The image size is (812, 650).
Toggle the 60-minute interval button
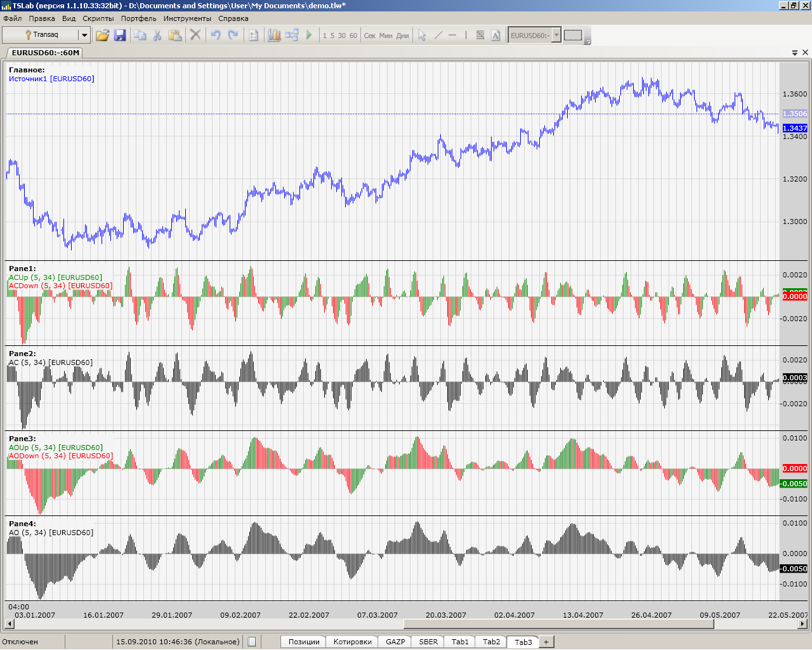pyautogui.click(x=353, y=36)
